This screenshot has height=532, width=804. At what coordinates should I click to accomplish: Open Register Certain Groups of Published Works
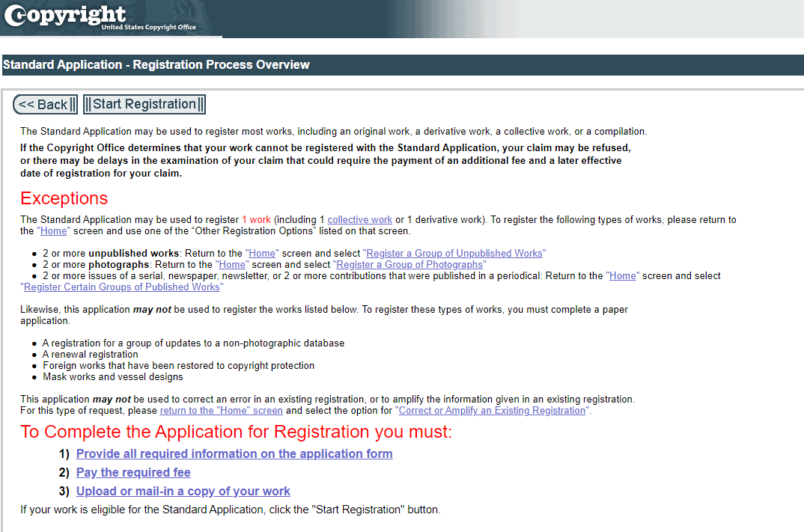pos(121,287)
